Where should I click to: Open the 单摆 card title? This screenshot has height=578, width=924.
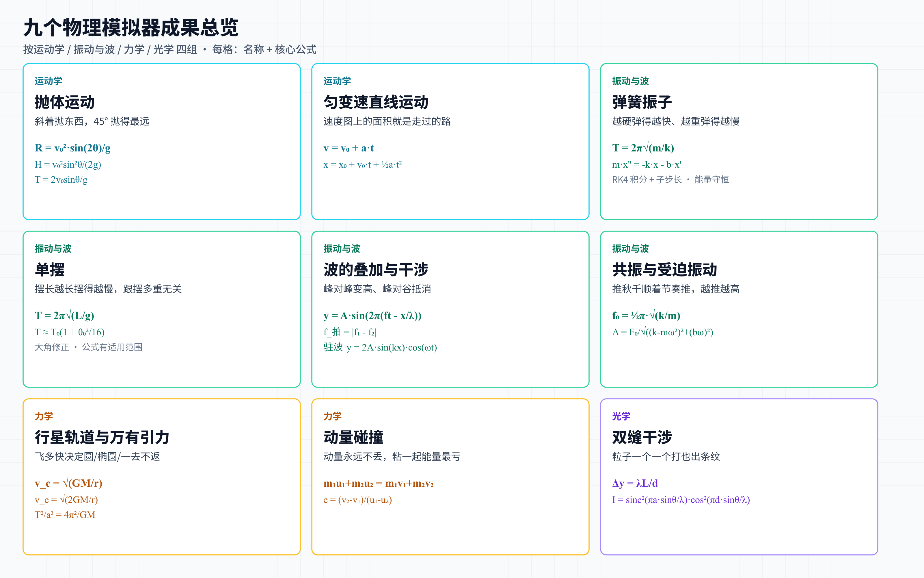(50, 270)
